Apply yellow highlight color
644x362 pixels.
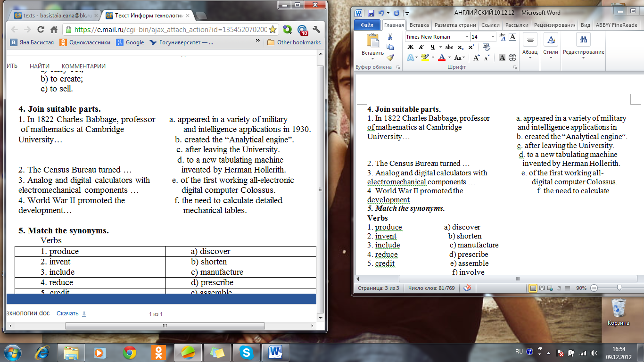click(x=425, y=58)
